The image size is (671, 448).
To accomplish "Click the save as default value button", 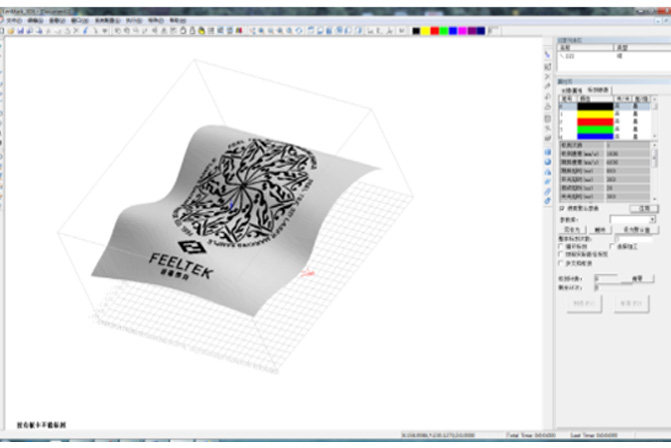I will tap(637, 230).
